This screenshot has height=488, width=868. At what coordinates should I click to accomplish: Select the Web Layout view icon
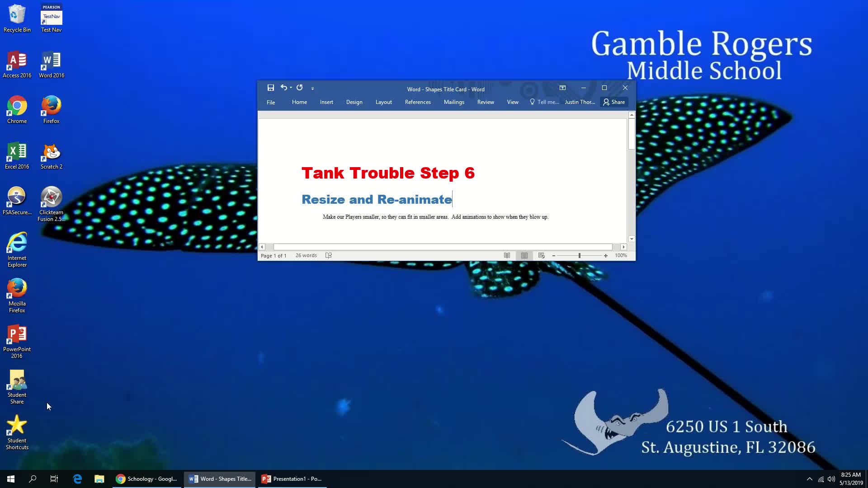click(x=541, y=256)
